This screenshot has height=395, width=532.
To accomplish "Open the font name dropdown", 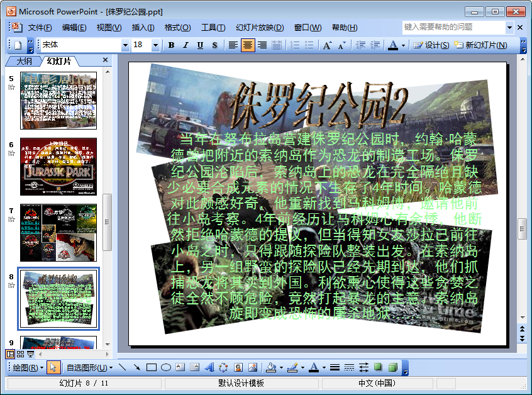I will (126, 45).
